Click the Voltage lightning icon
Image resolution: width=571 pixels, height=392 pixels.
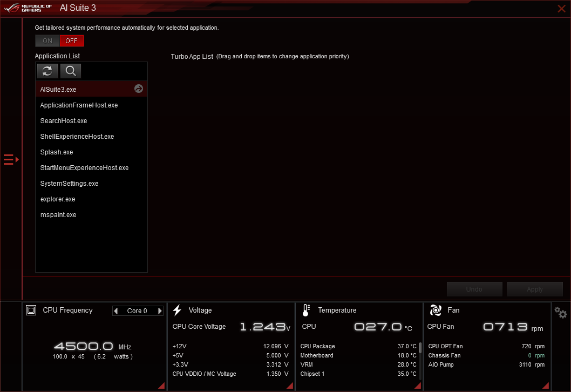coord(177,310)
